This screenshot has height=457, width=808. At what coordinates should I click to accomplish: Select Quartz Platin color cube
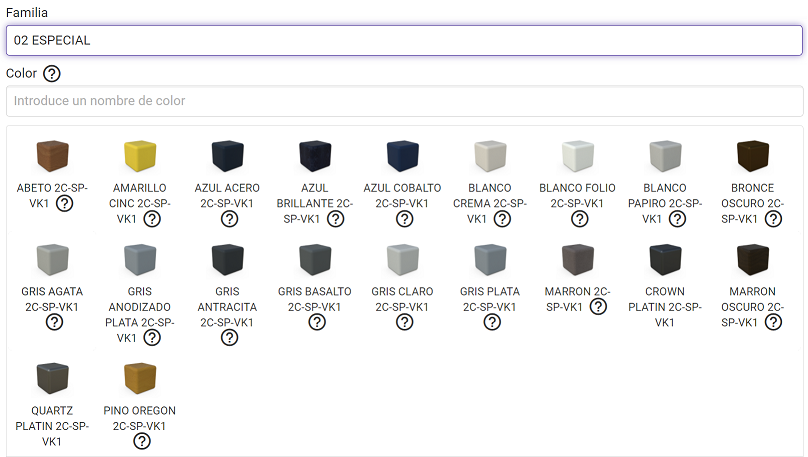tap(52, 378)
